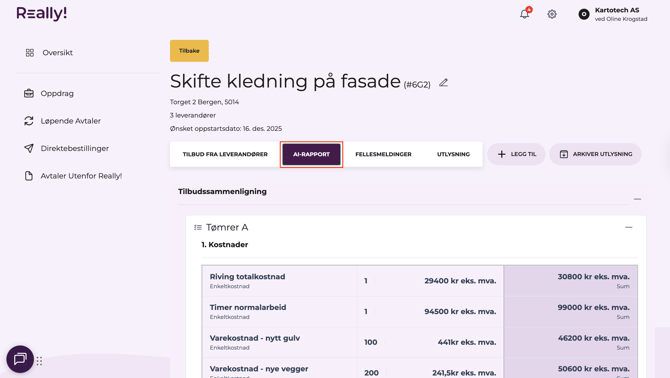670x378 pixels.
Task: Open Avtaler Utenfor Really! page
Action: pyautogui.click(x=81, y=176)
